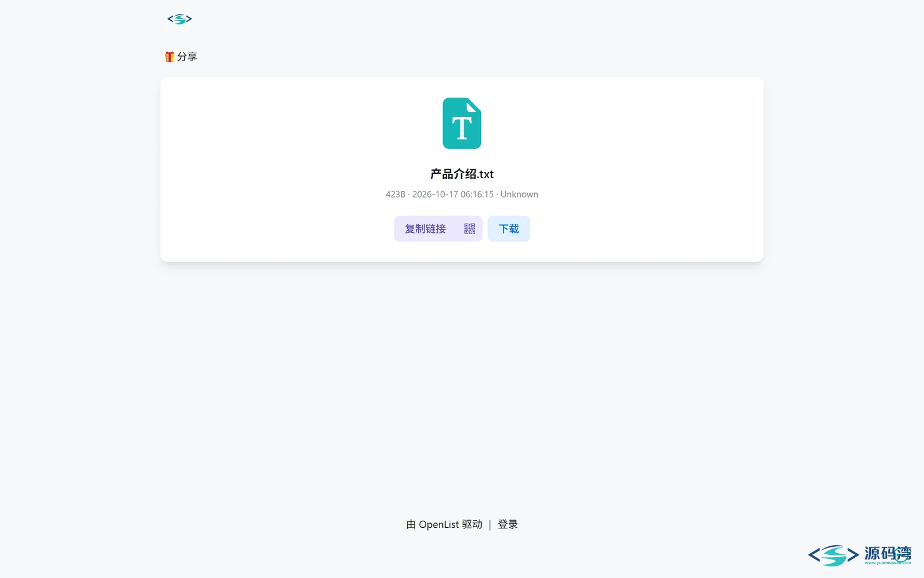Viewport: 924px width, 578px height.
Task: Open the OpenList 驱动 footer link
Action: (444, 524)
